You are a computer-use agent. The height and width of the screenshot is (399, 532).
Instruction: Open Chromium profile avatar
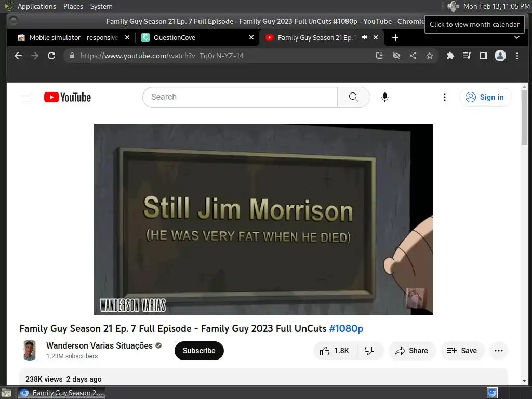pyautogui.click(x=500, y=56)
